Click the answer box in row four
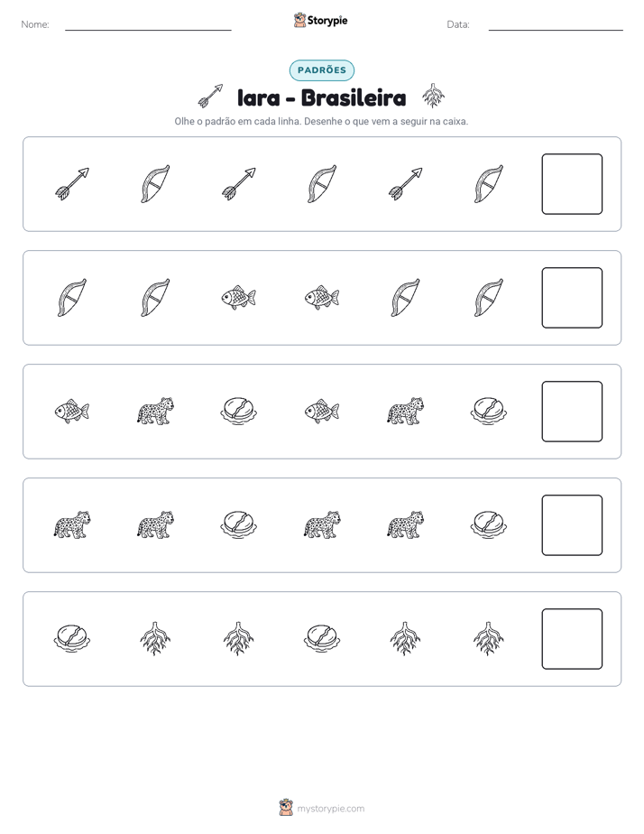 click(572, 525)
